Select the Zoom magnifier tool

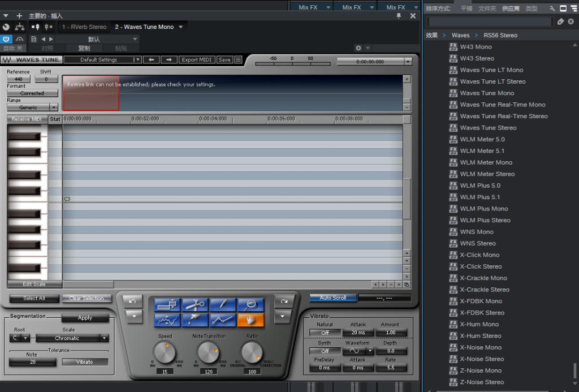[250, 305]
